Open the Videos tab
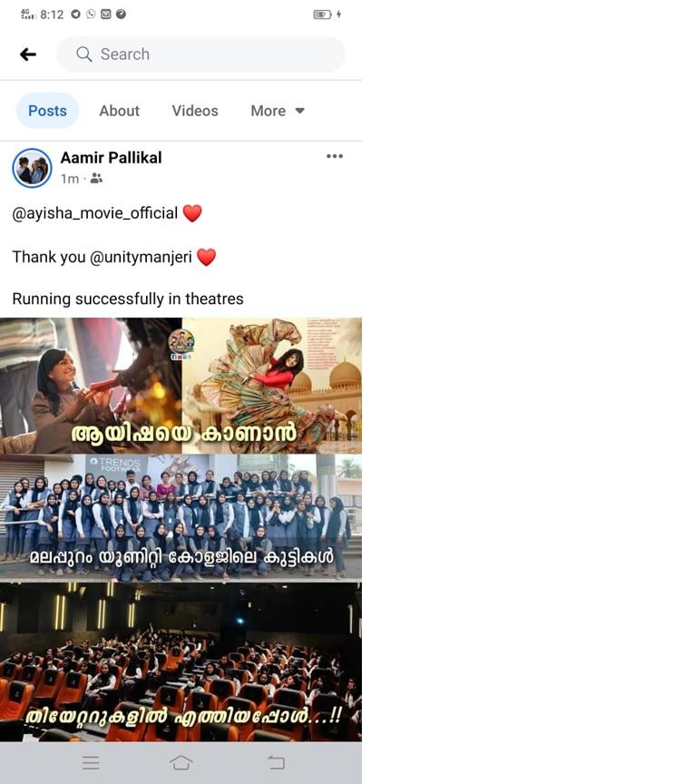The height and width of the screenshot is (784, 683). click(195, 111)
